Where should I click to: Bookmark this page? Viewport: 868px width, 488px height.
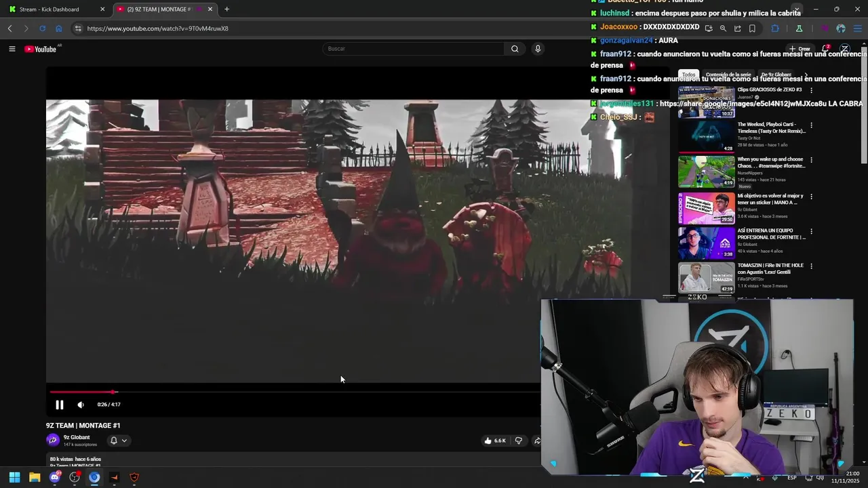[752, 28]
